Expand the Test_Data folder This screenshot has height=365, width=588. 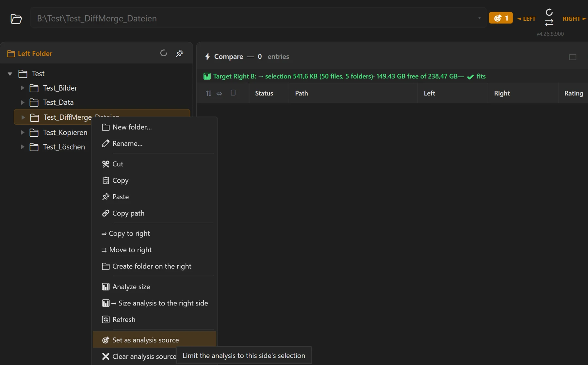click(23, 102)
